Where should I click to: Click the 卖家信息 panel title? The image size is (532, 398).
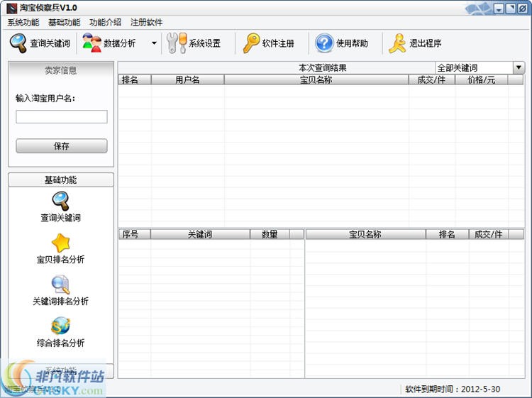[61, 70]
